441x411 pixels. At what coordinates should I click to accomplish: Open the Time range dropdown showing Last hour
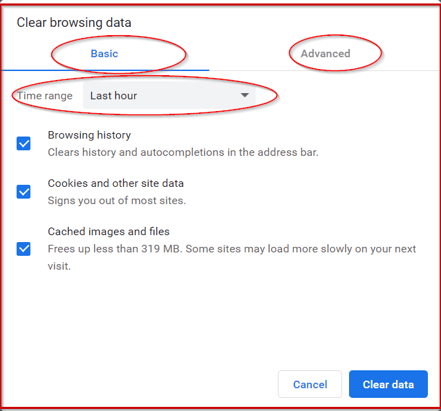(169, 96)
